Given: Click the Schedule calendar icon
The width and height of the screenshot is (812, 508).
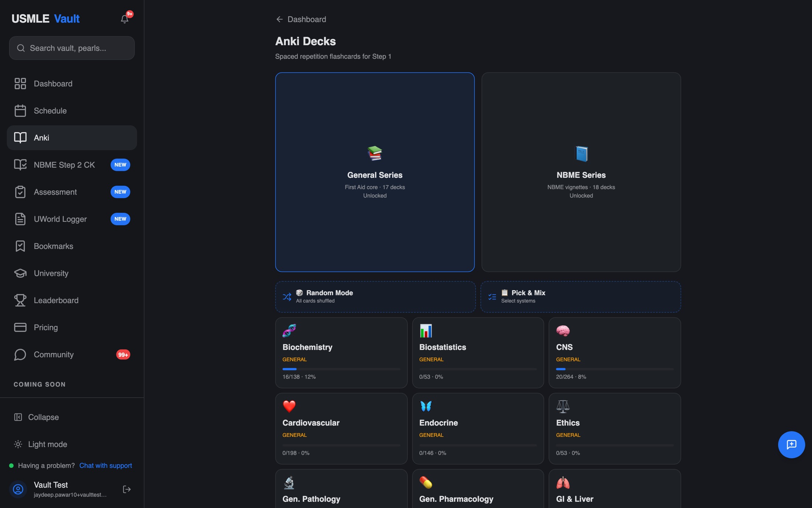Looking at the screenshot, I should (20, 110).
